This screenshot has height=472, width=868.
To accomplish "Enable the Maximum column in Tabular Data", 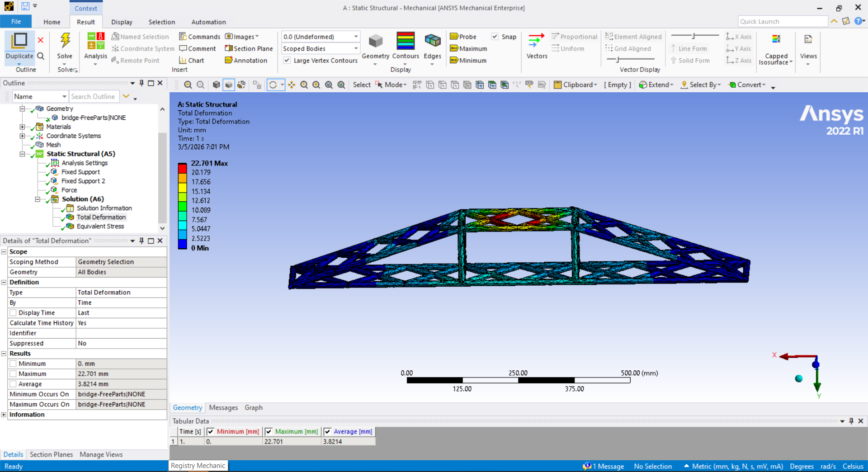I will point(269,432).
